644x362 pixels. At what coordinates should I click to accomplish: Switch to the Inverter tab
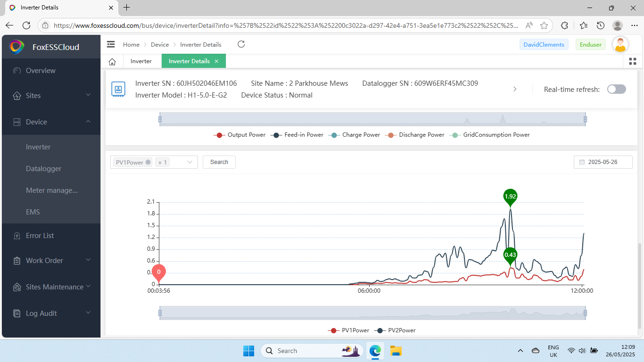pyautogui.click(x=141, y=61)
